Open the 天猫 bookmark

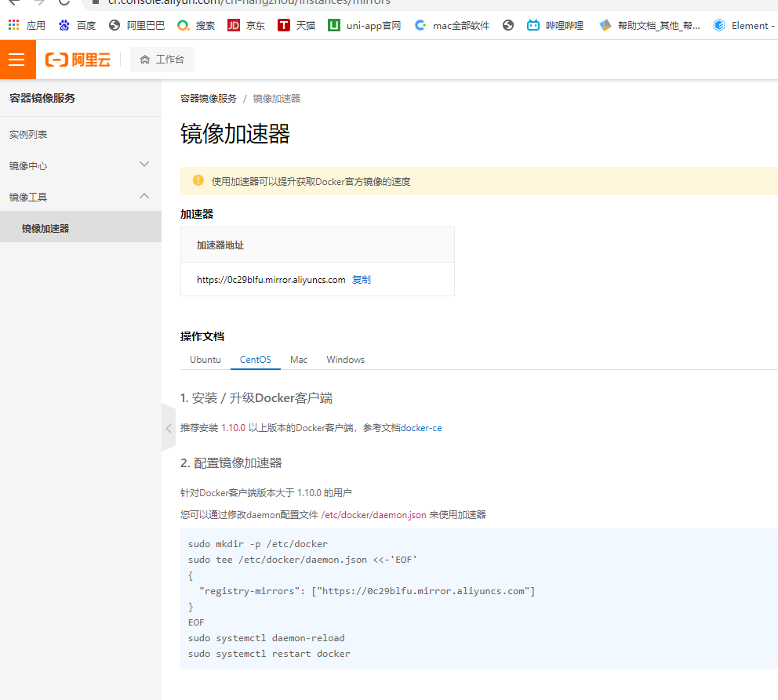(x=296, y=25)
